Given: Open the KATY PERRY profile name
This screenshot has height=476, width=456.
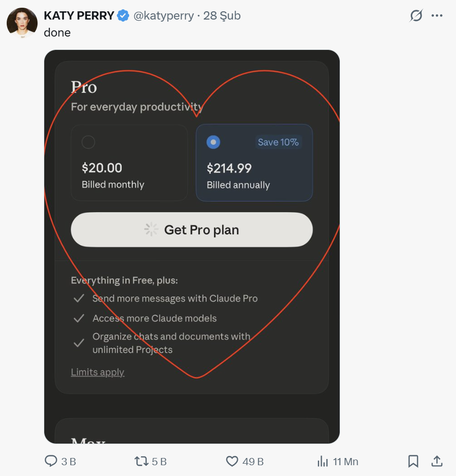Looking at the screenshot, I should pyautogui.click(x=79, y=16).
